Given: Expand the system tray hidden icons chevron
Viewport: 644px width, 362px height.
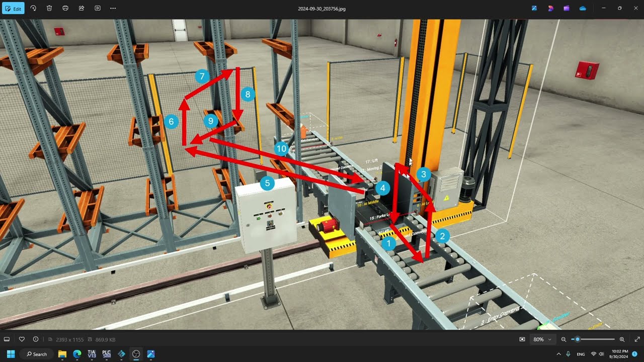Looking at the screenshot, I should coord(558,354).
